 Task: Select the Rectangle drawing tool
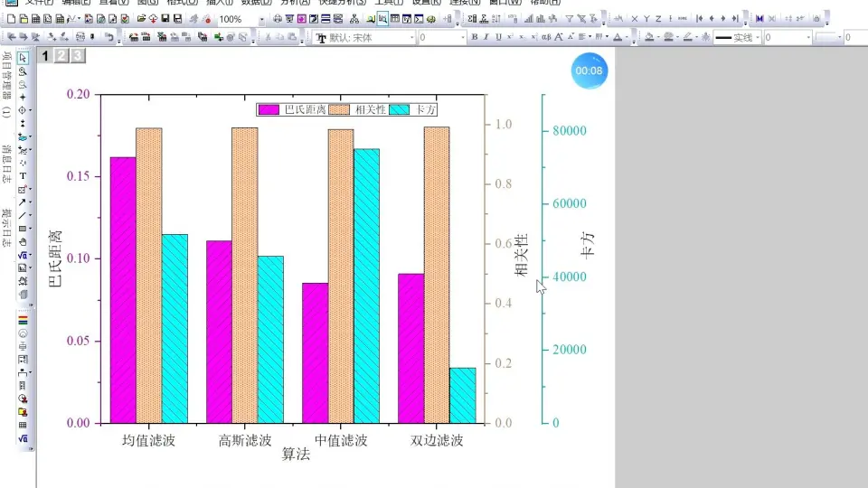point(22,229)
